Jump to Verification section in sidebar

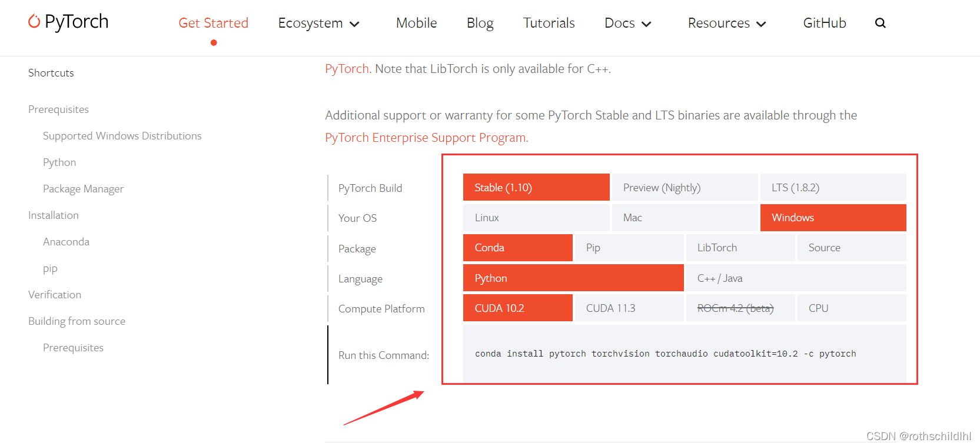point(55,295)
